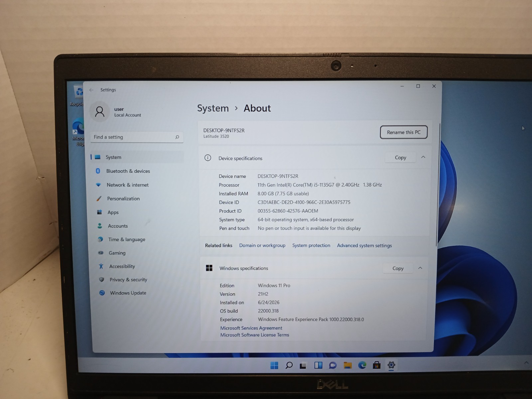Click System in the breadcrumb
This screenshot has height=399, width=532.
[x=213, y=108]
